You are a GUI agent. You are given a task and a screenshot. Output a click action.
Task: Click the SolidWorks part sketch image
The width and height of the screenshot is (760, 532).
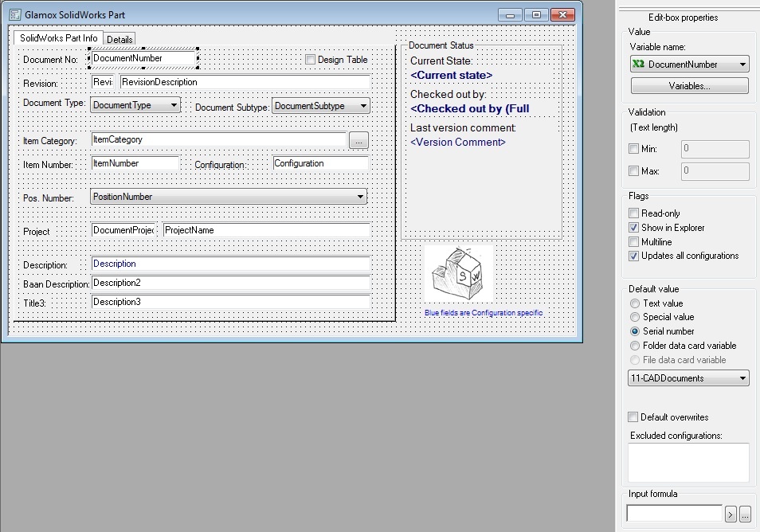(459, 274)
